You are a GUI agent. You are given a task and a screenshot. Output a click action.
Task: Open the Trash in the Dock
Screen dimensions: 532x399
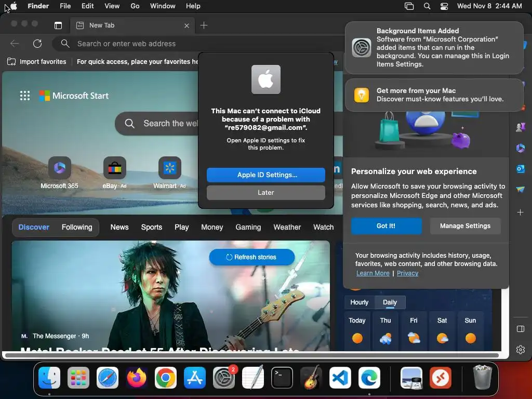(482, 377)
